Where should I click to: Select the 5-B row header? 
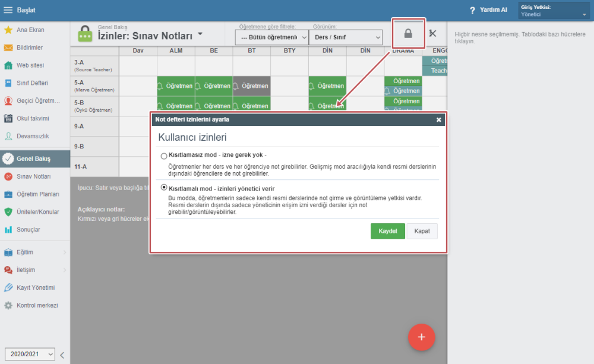(x=94, y=106)
